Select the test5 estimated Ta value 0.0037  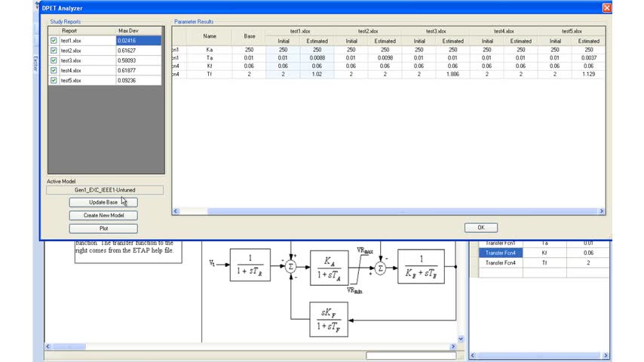(x=588, y=58)
